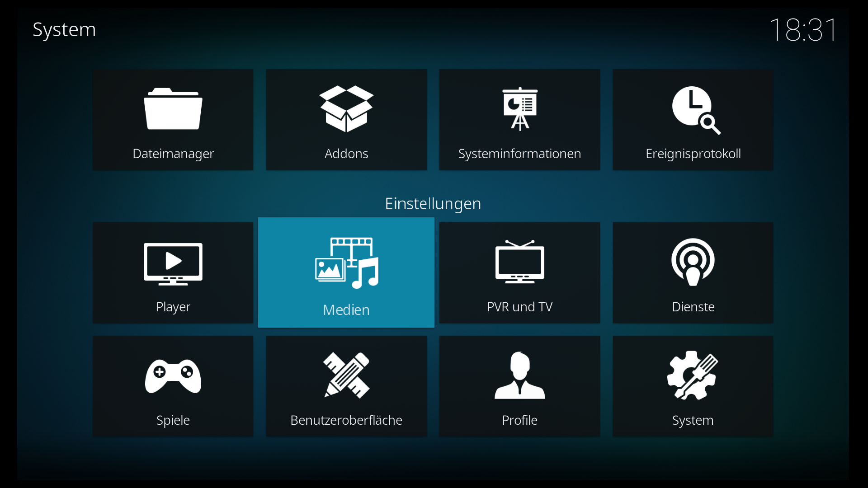Open the System gear-wrench icon
Image resolution: width=868 pixels, height=488 pixels.
coord(693,375)
